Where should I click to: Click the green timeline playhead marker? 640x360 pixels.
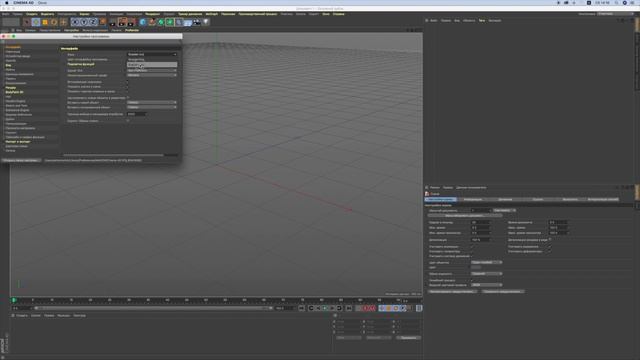pyautogui.click(x=14, y=300)
